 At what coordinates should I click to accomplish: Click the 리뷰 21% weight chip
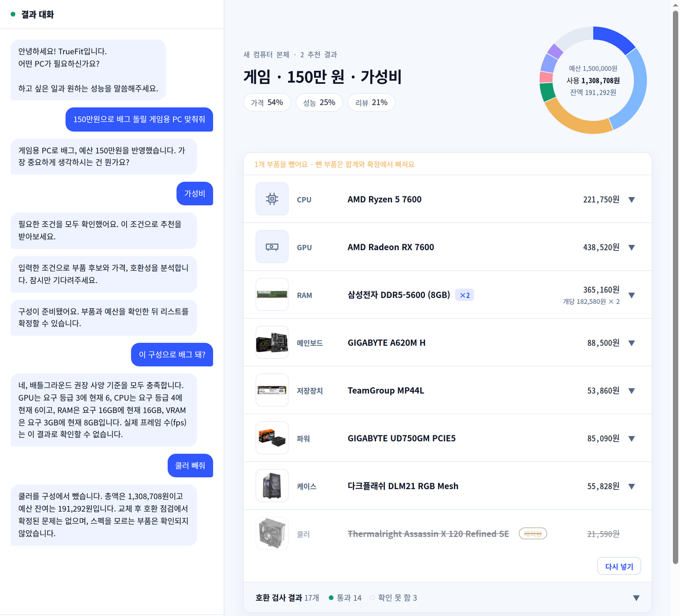pyautogui.click(x=371, y=102)
